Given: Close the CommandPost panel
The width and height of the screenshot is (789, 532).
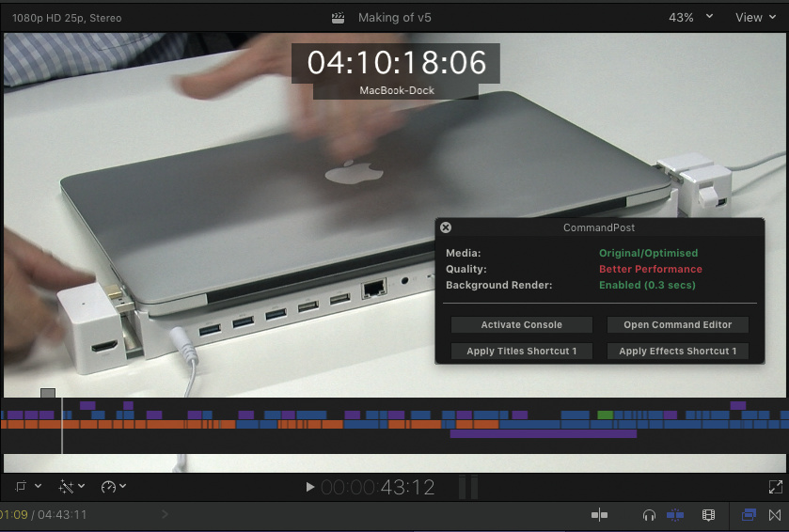Looking at the screenshot, I should tap(446, 227).
